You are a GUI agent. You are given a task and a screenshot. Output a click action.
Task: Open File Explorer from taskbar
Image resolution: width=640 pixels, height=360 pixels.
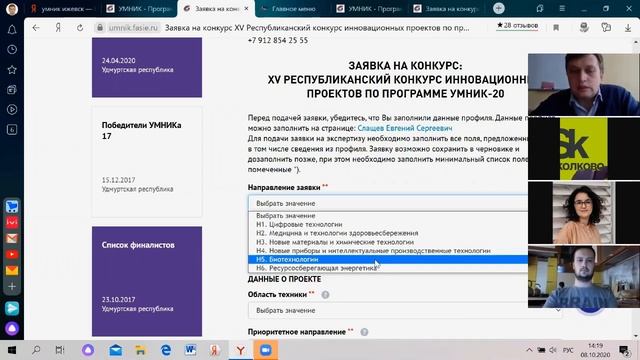140,350
